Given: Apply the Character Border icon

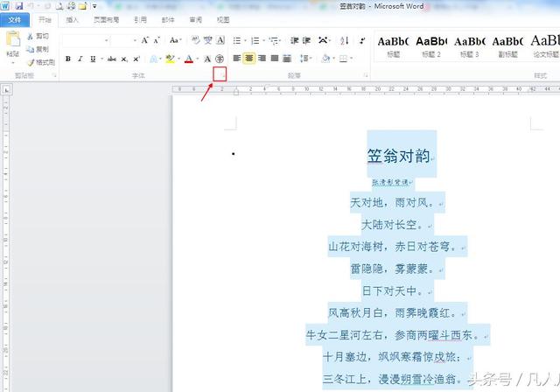Looking at the screenshot, I should coord(220,40).
